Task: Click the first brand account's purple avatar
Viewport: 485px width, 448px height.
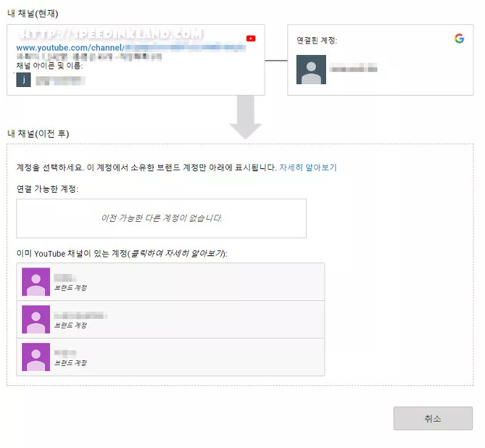Action: pyautogui.click(x=36, y=282)
